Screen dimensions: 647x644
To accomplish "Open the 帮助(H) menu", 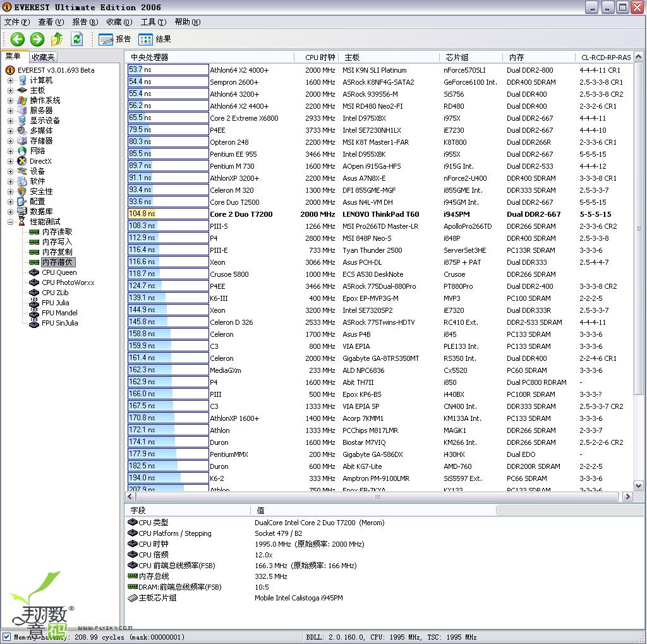I will [x=188, y=22].
